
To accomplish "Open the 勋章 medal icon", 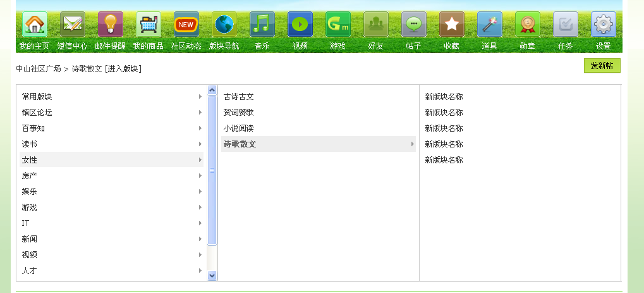I will pos(528,24).
